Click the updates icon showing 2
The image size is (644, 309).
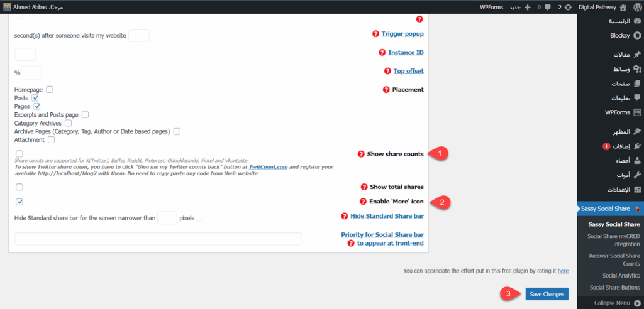coord(569,7)
